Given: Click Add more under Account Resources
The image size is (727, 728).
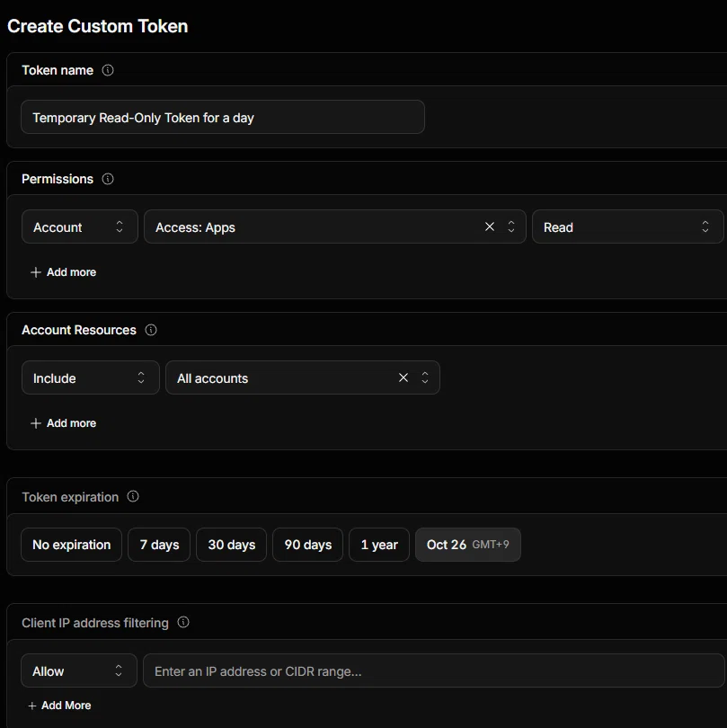Looking at the screenshot, I should coord(63,423).
